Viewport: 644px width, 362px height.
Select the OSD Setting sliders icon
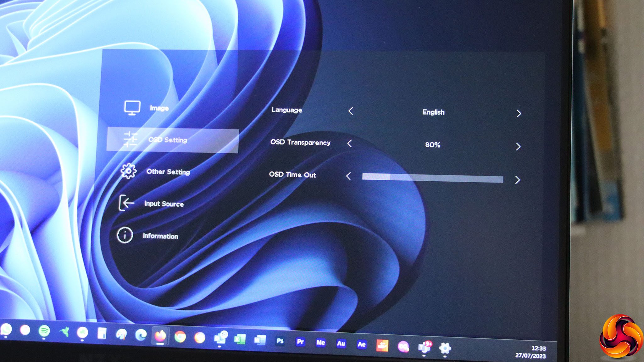130,139
